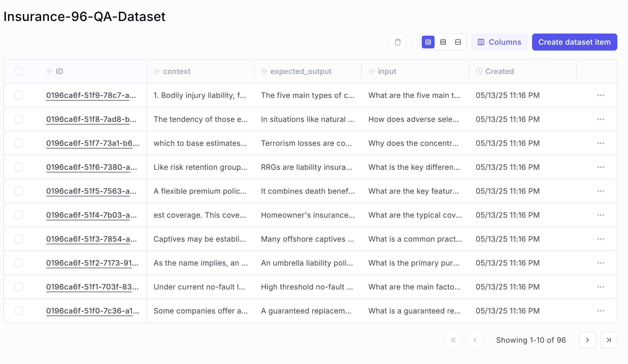Open item 0196ca6f-51f4-7b03-a... link
This screenshot has height=364, width=628.
point(91,215)
